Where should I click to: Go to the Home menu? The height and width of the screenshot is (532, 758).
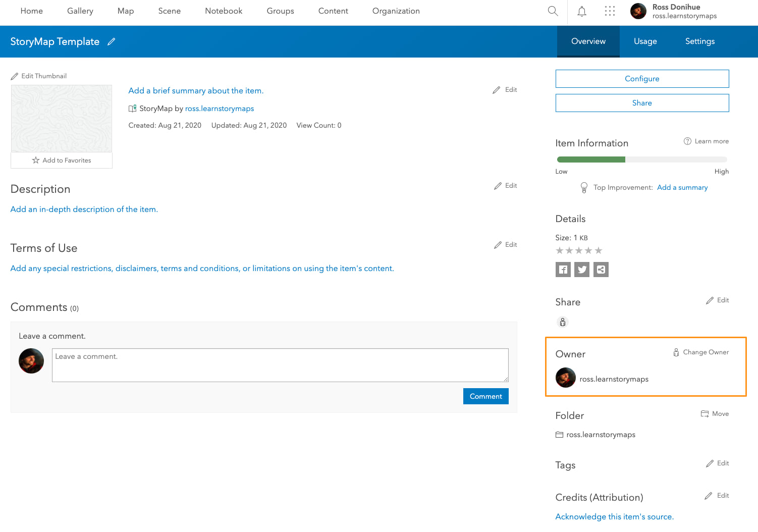(32, 11)
